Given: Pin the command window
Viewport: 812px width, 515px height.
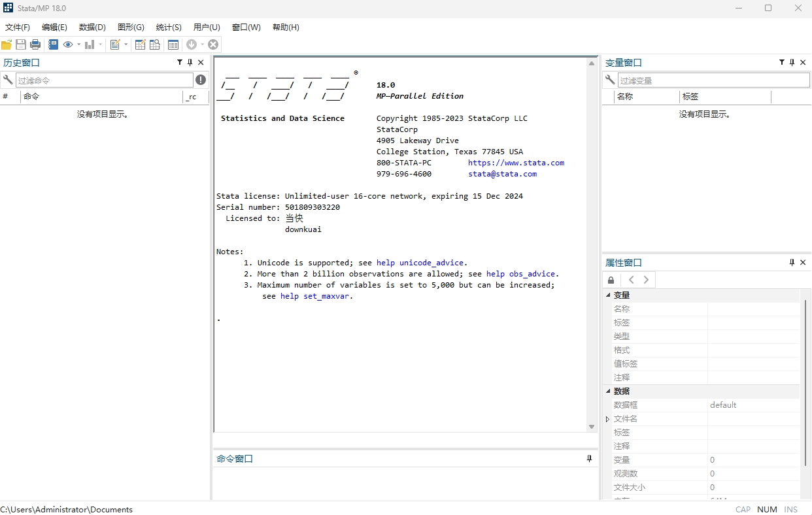Looking at the screenshot, I should pos(589,459).
